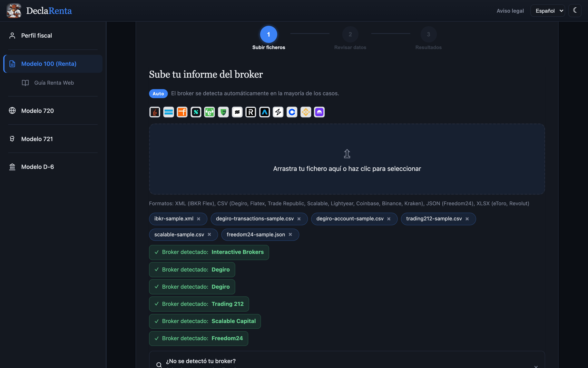
Task: Click the Coinbase blue C logo
Action: coord(292,112)
